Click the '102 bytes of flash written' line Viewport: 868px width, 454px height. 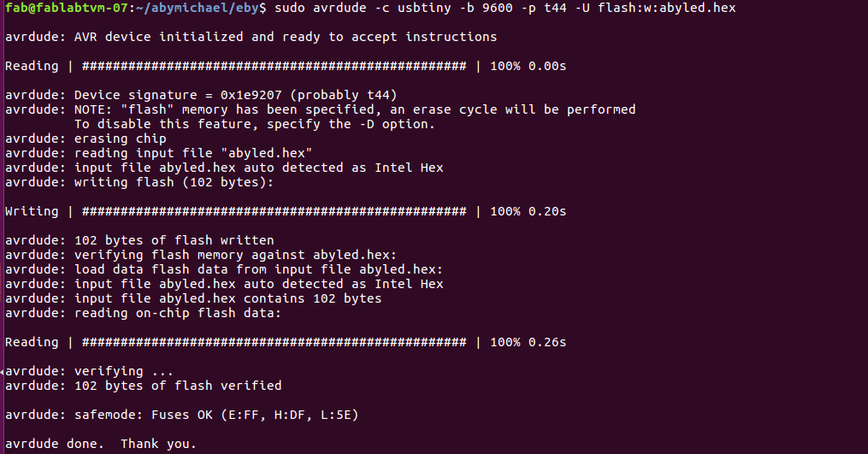[139, 240]
